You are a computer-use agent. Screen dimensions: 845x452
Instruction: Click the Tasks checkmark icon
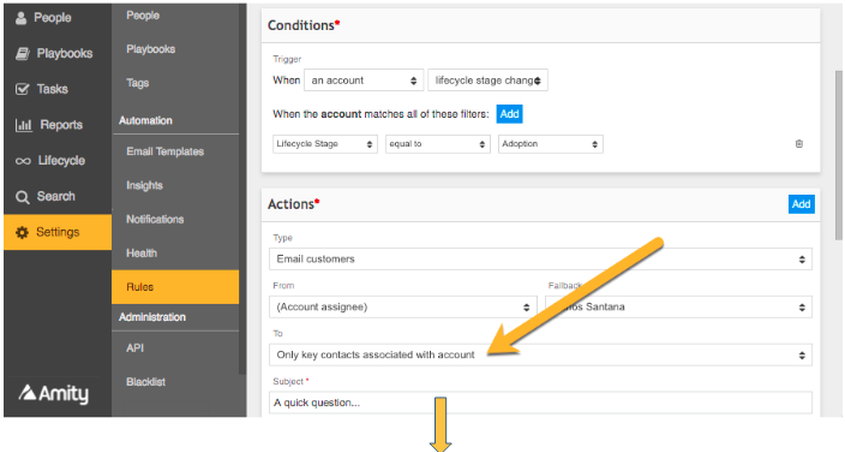[22, 89]
